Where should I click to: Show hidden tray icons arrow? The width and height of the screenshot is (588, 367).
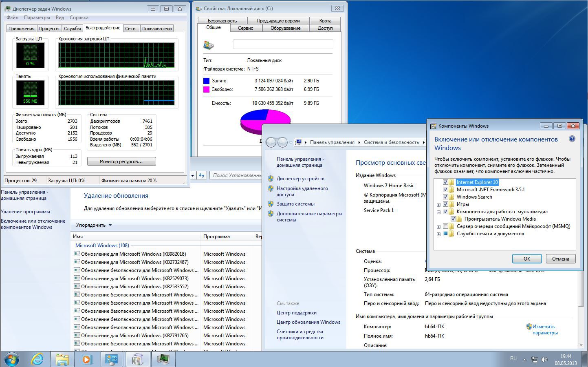(524, 360)
